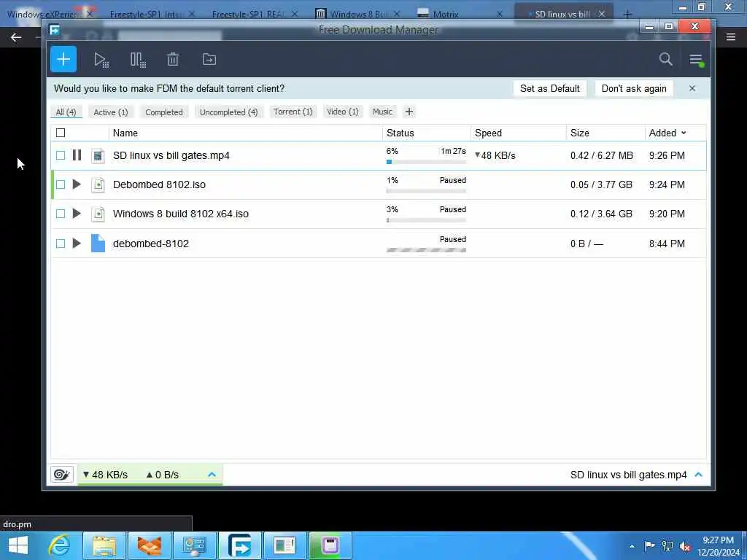Select the Uncompleted (4) filter tab
Screen dimensions: 747x560
click(228, 112)
